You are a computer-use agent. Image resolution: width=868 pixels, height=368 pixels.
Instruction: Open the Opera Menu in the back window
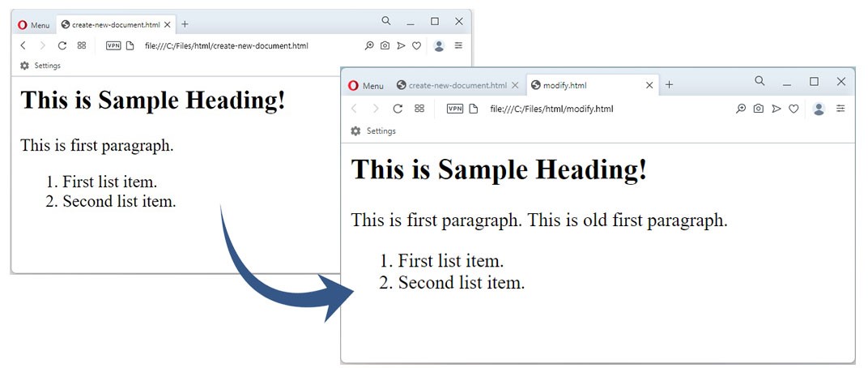tap(34, 24)
